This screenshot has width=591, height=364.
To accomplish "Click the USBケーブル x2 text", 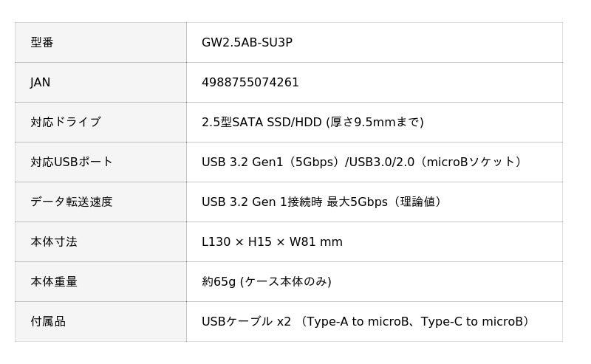I will [246, 322].
